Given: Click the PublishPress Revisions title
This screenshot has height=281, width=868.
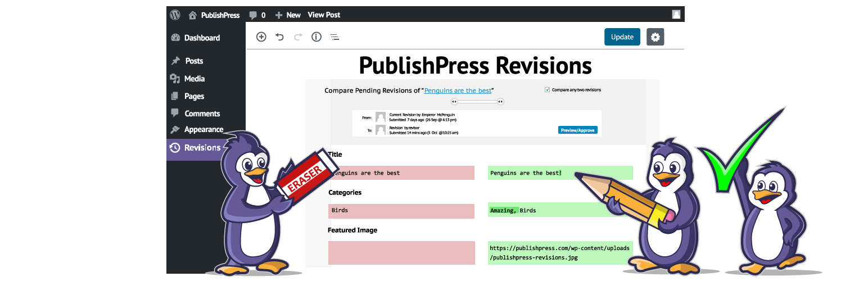Looking at the screenshot, I should coord(476,65).
